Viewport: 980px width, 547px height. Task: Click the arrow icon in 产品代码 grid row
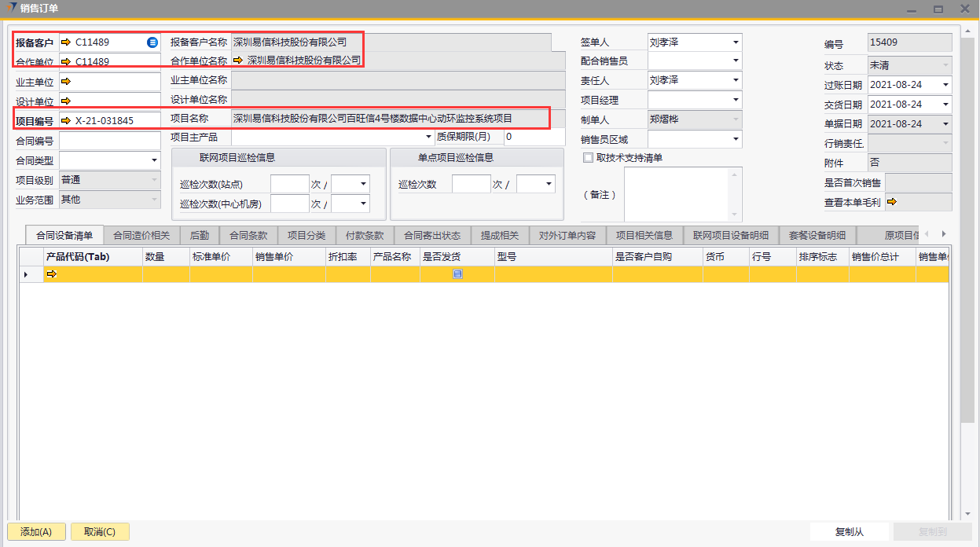point(52,274)
